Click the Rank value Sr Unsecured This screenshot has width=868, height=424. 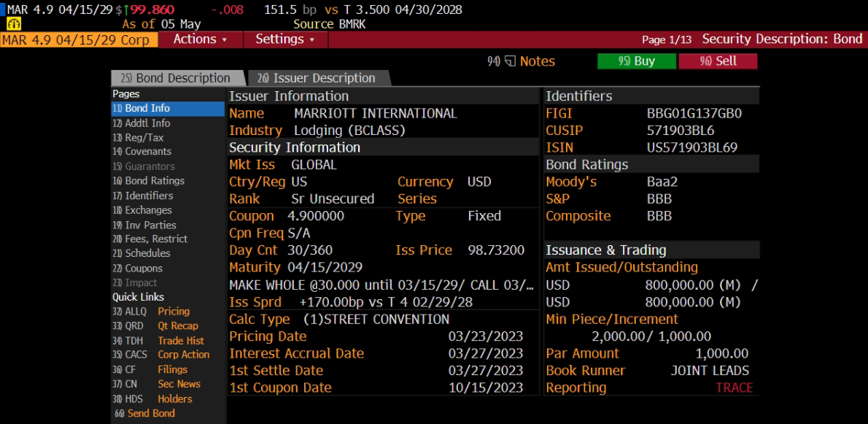(333, 198)
